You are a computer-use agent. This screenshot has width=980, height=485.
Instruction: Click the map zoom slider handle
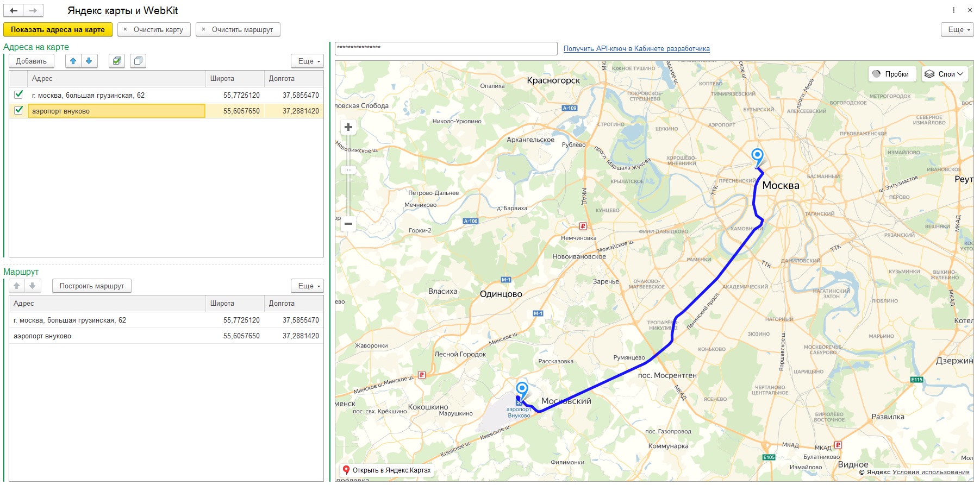348,170
